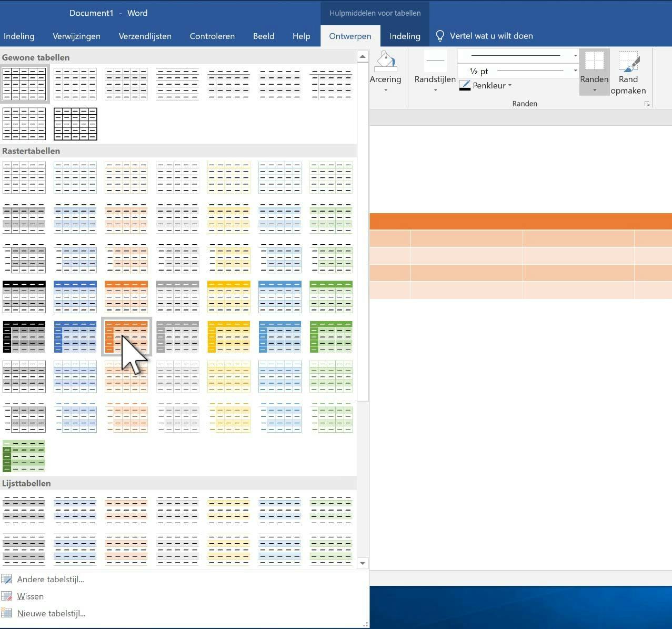The image size is (672, 629).
Task: Apply the light orange bordered grid style
Action: (126, 177)
